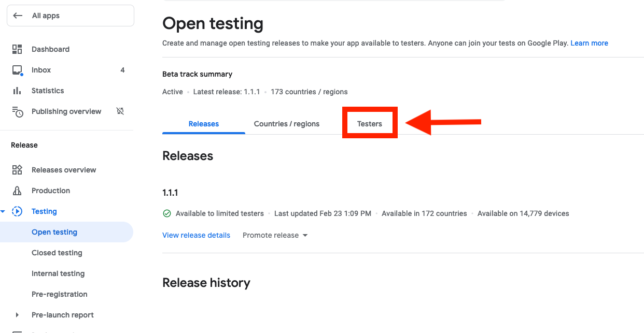Click the Releases overview icon
The width and height of the screenshot is (644, 333).
pos(17,170)
